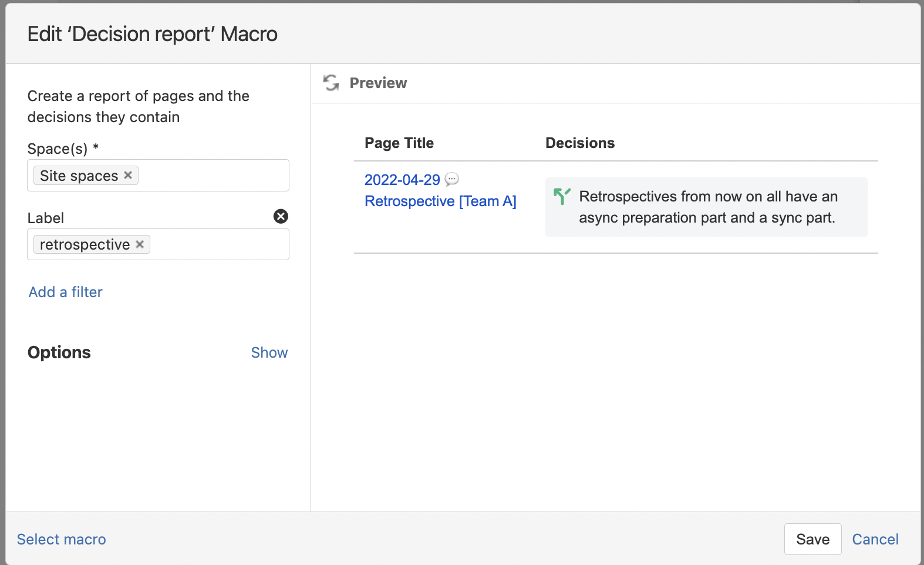Select the 'Site spaces' token text
Image resolution: width=924 pixels, height=565 pixels.
click(x=79, y=176)
